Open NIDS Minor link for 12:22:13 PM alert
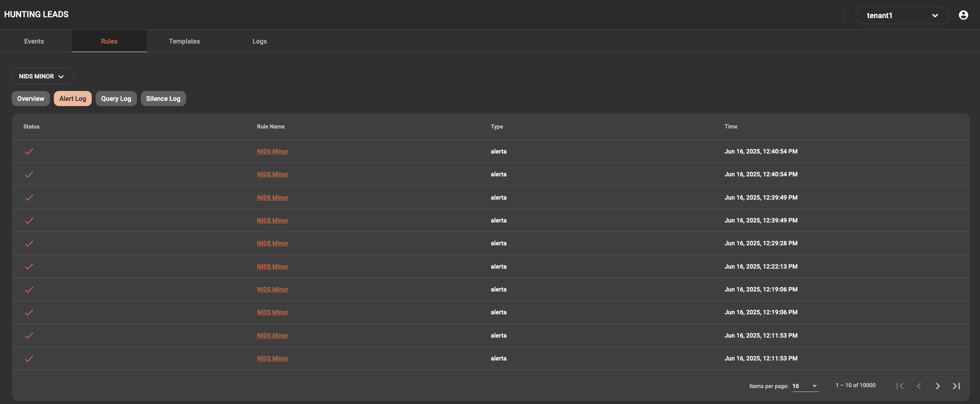The width and height of the screenshot is (980, 404). (x=272, y=266)
